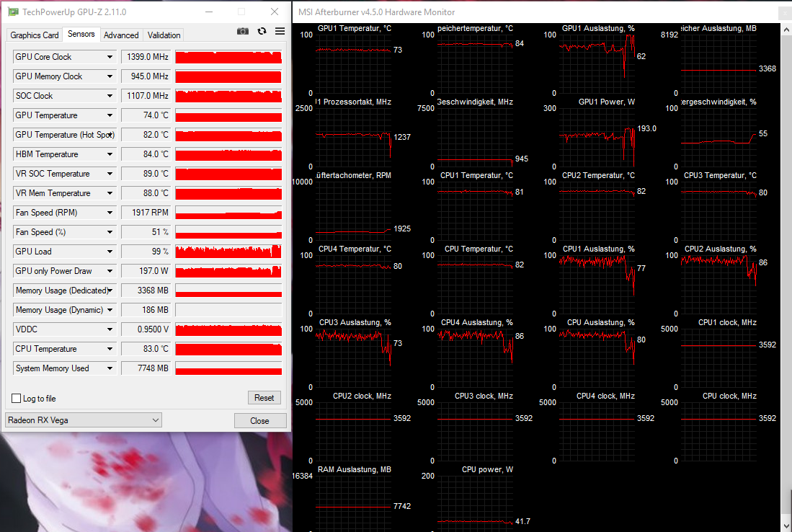Click the Fan Speed (%) history graph
Screen dimensions: 792x532
(x=228, y=232)
